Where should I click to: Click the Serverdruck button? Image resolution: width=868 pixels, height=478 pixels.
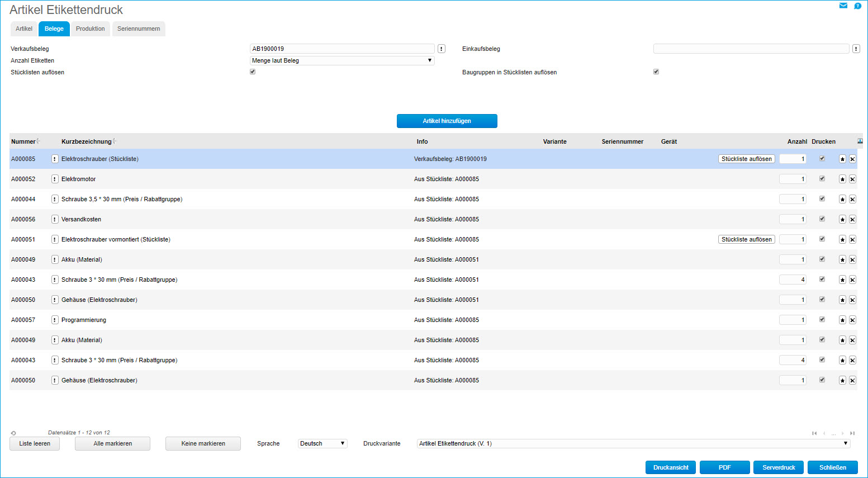coord(779,467)
